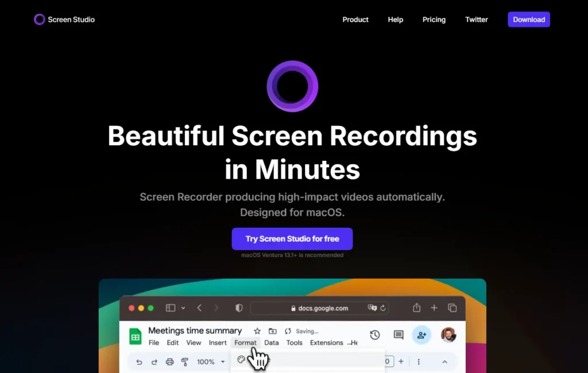588x373 pixels.
Task: Click the Screen Studio logo in header
Action: click(64, 20)
